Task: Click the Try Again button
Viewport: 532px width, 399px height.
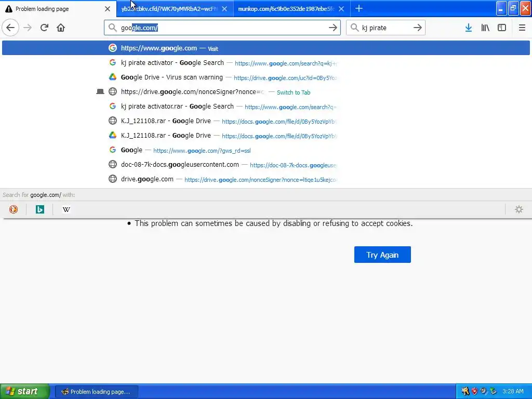Action: click(382, 255)
